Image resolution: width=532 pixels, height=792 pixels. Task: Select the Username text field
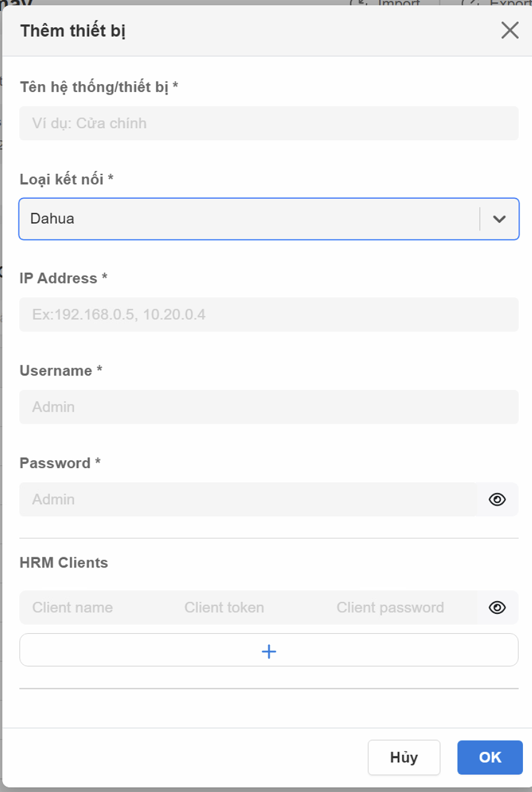(x=268, y=407)
